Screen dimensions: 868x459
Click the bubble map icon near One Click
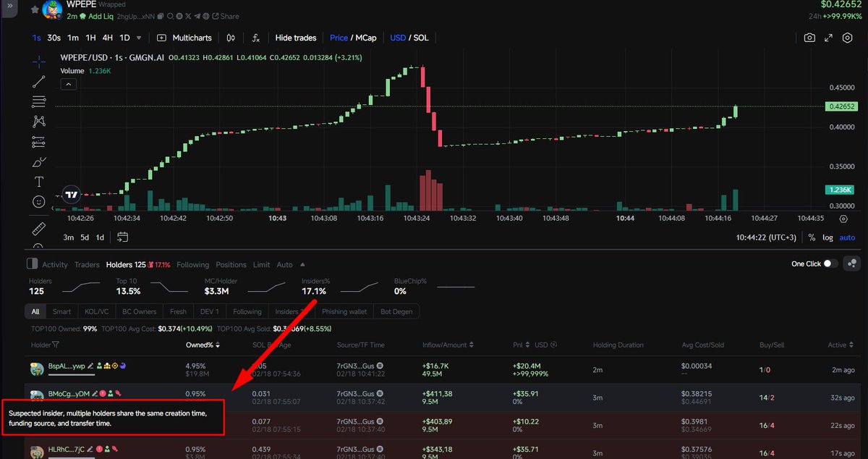[x=851, y=264]
